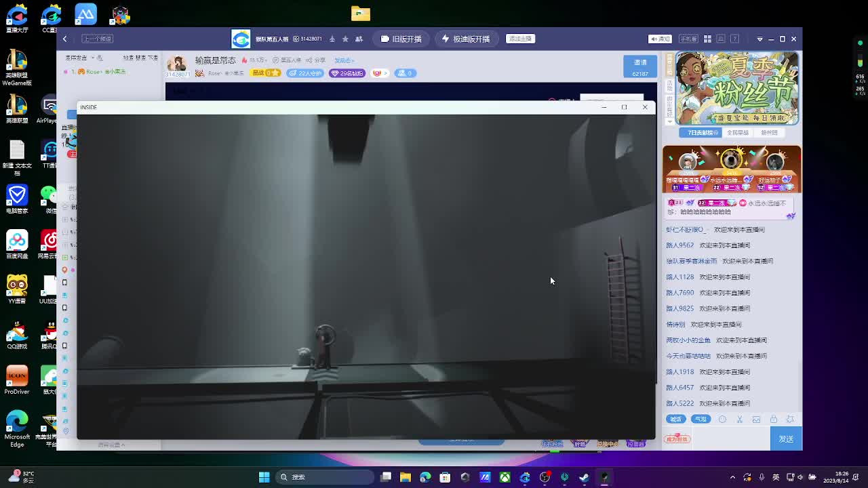Open Steam from the taskbar
868x488 pixels.
(584, 477)
